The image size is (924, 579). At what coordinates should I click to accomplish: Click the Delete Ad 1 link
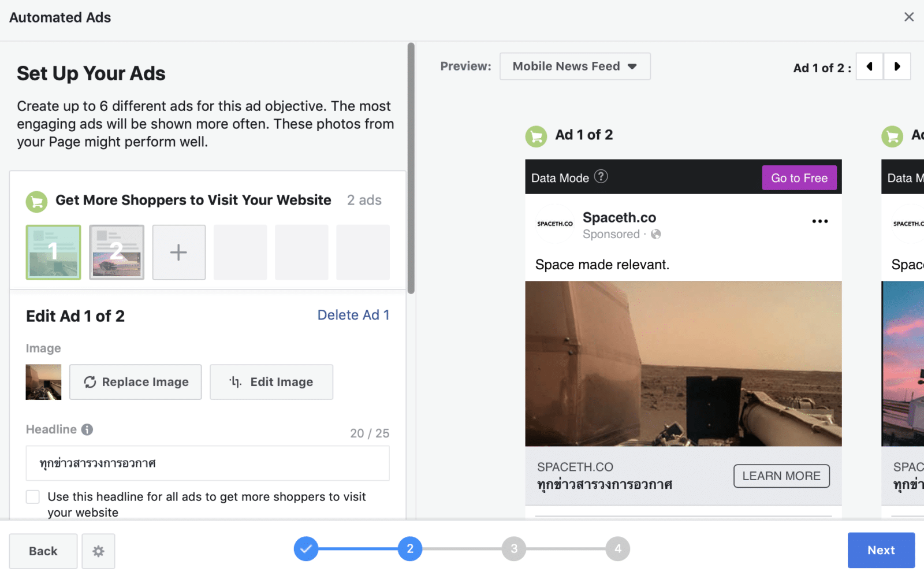(353, 315)
